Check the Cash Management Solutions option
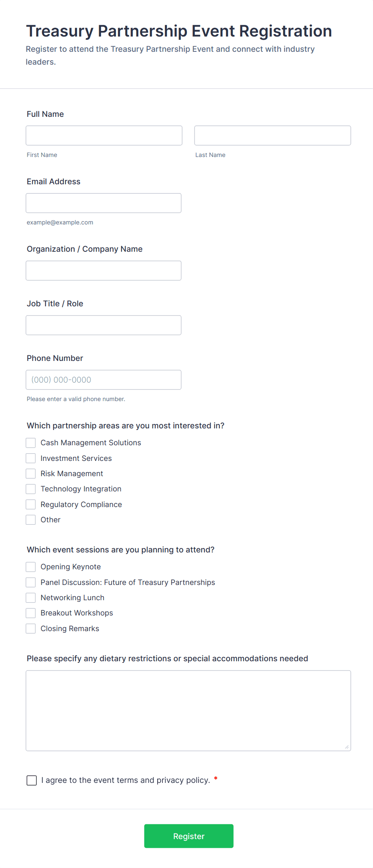This screenshot has width=373, height=868. pos(30,442)
